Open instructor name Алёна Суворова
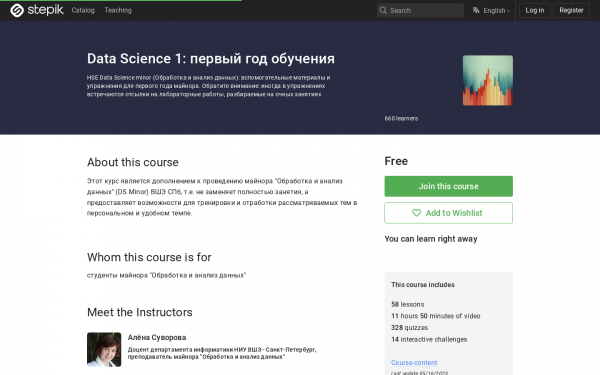This screenshot has width=600, height=375. point(157,338)
